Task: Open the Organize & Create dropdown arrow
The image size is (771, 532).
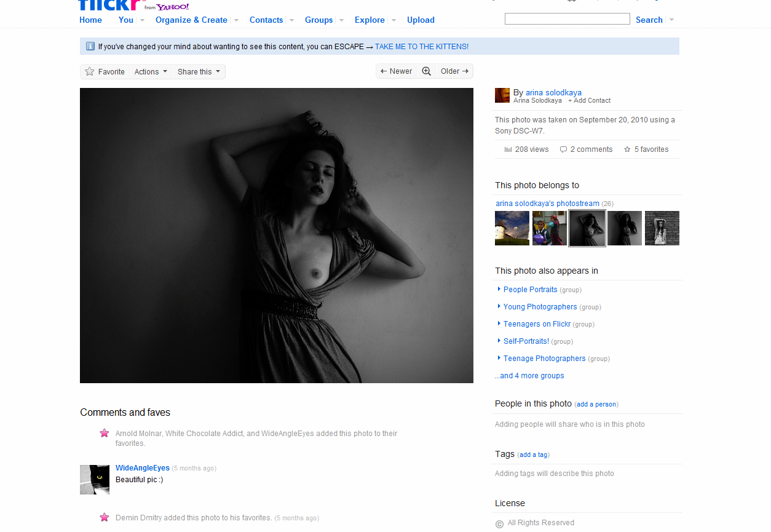Action: 236,20
